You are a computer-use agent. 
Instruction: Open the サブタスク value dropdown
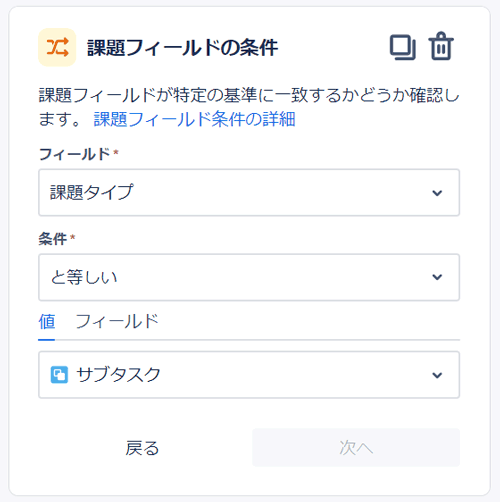tap(249, 375)
